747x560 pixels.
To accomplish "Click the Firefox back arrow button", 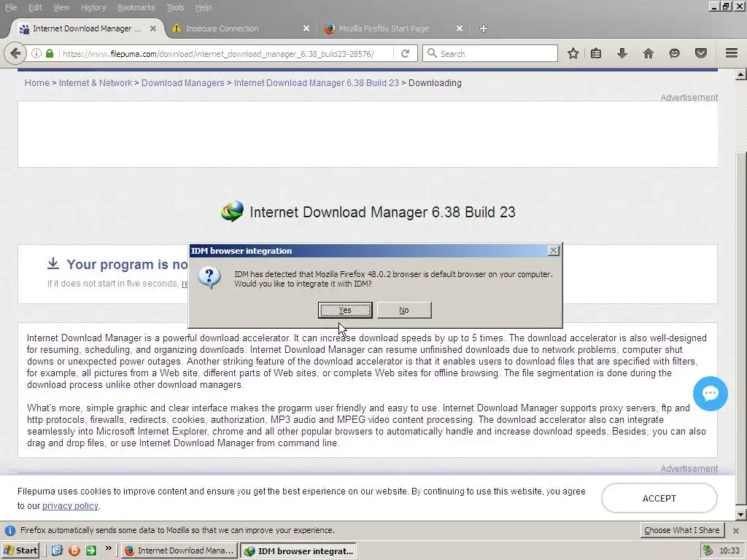I will (x=15, y=53).
